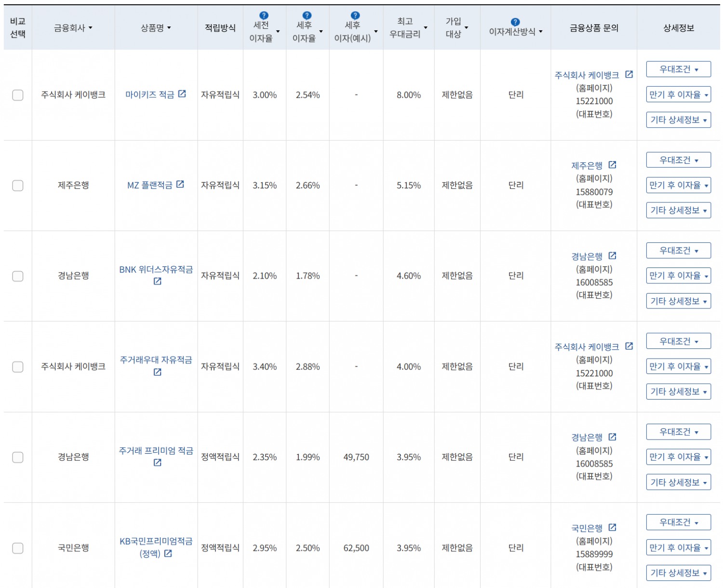The width and height of the screenshot is (723, 588).
Task: Open external link icon under BNK 위더스자유적금
Action: pos(157,281)
